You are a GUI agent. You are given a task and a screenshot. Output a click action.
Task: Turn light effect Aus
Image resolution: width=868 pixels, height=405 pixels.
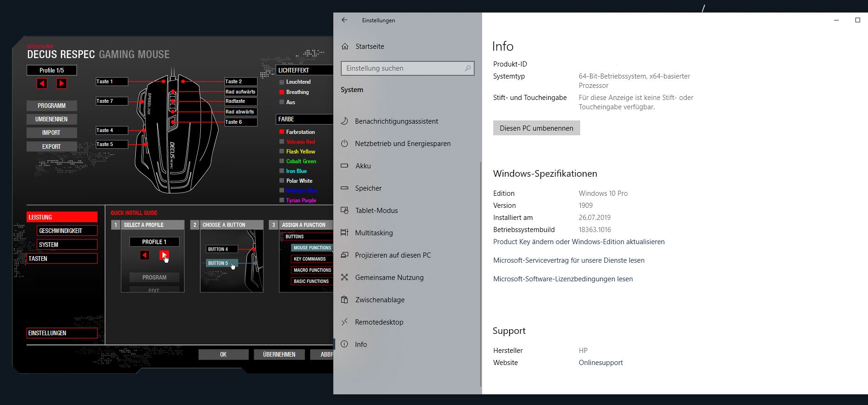(282, 102)
